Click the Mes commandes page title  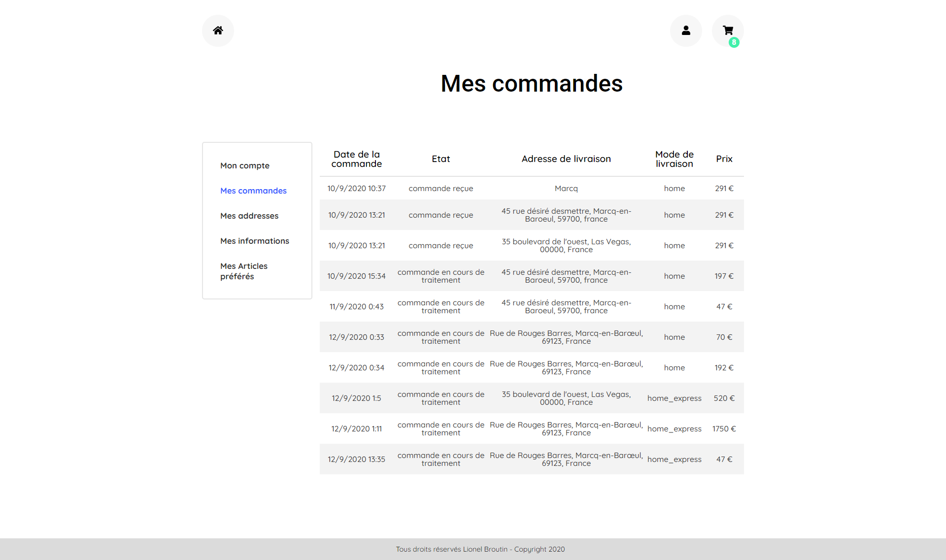[x=531, y=83]
